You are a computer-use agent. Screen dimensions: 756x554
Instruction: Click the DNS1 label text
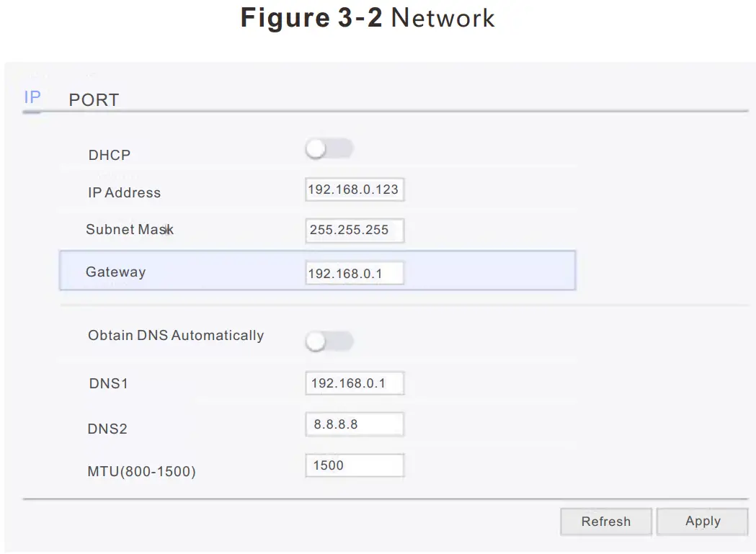coord(108,384)
